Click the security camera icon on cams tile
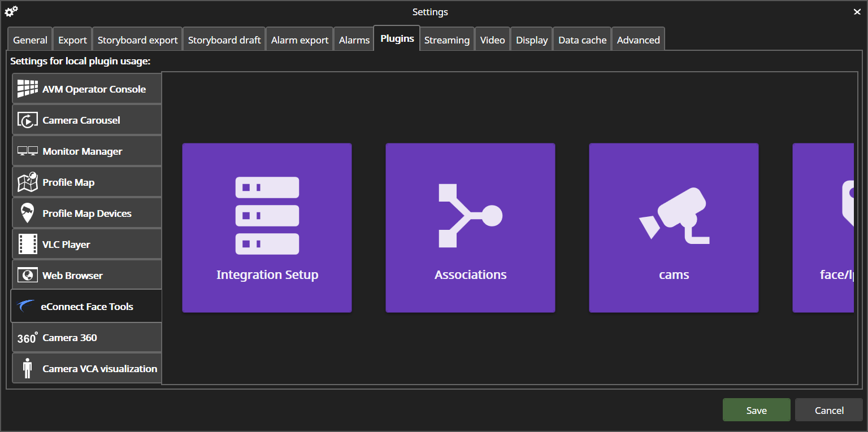 tap(674, 215)
